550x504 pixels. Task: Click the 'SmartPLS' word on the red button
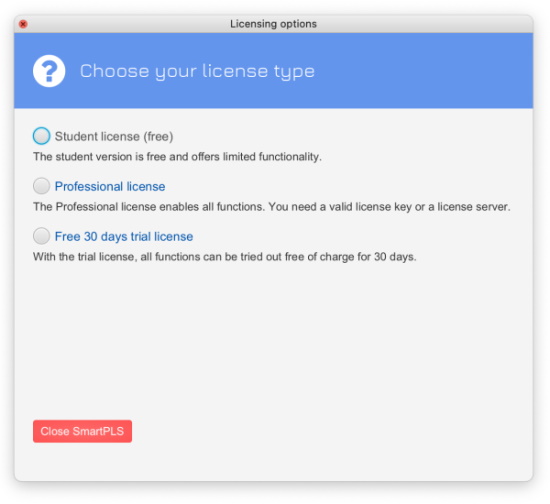(98, 431)
